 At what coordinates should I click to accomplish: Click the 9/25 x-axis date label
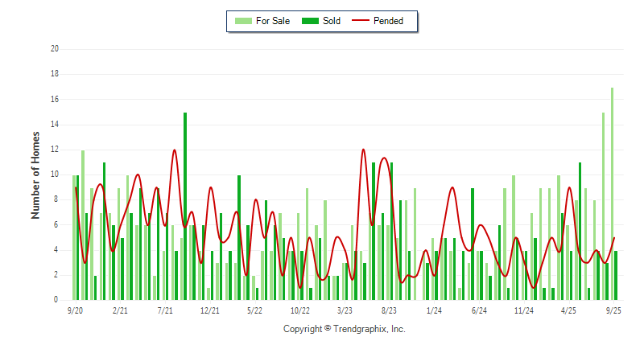click(x=613, y=310)
